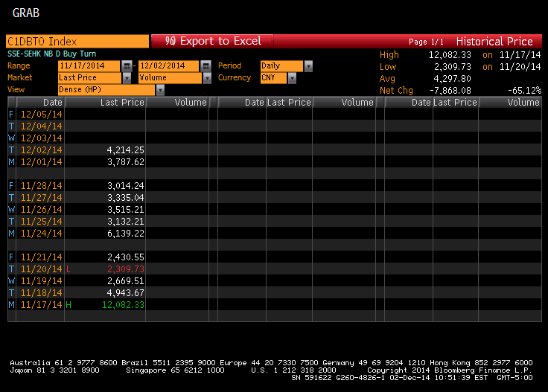
Task: Edit the range end date 12/02/2014
Action: coord(169,65)
